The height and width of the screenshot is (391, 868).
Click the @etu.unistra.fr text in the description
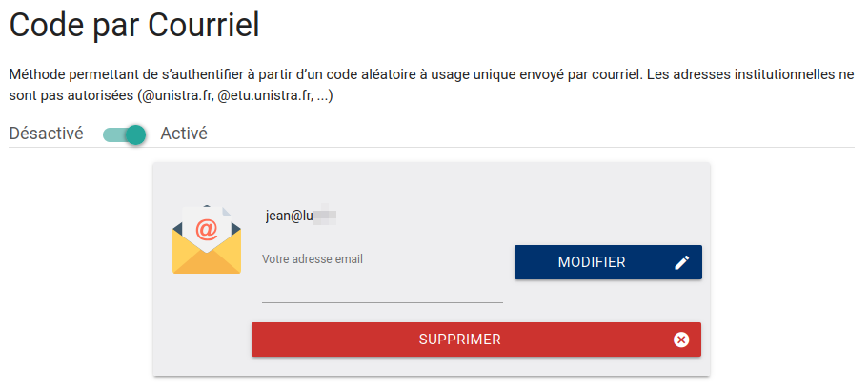265,96
